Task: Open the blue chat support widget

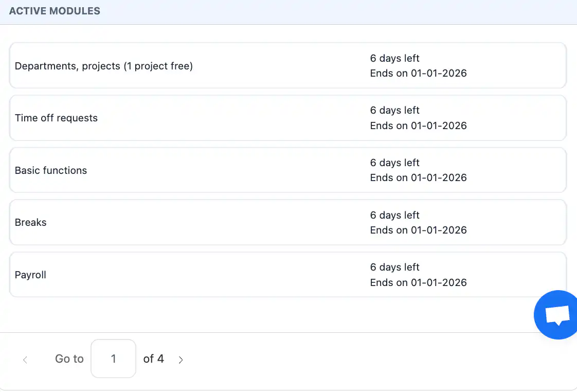Action: pyautogui.click(x=557, y=315)
